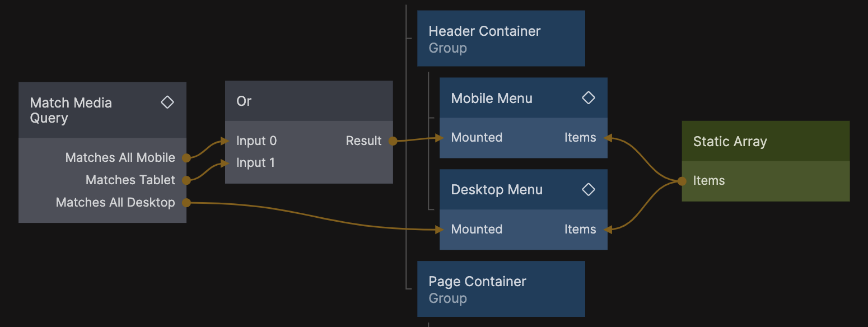Click the diamond icon on Match Media Query

tap(167, 102)
